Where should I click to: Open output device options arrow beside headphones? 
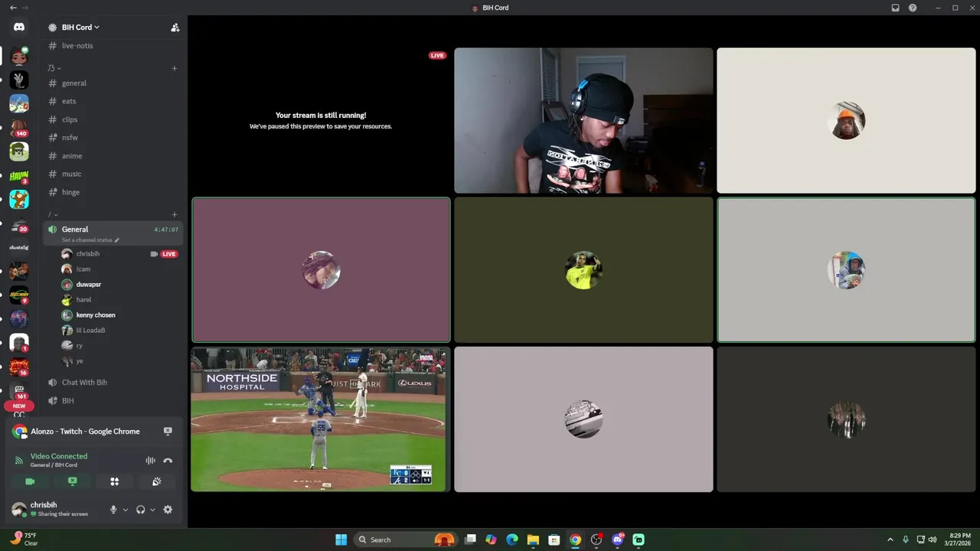pyautogui.click(x=152, y=510)
